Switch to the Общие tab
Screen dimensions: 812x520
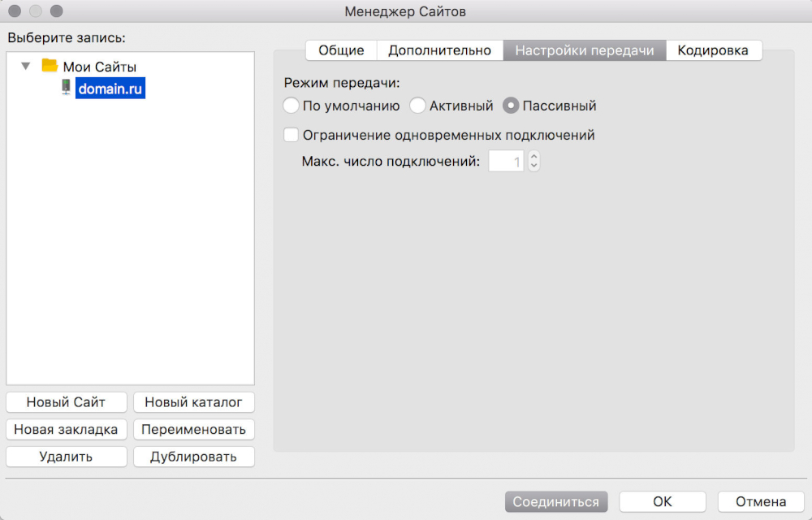pyautogui.click(x=340, y=50)
